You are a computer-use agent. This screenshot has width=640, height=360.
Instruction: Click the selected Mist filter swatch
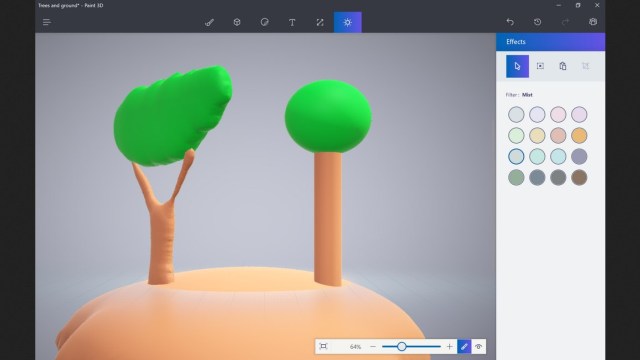[516, 156]
